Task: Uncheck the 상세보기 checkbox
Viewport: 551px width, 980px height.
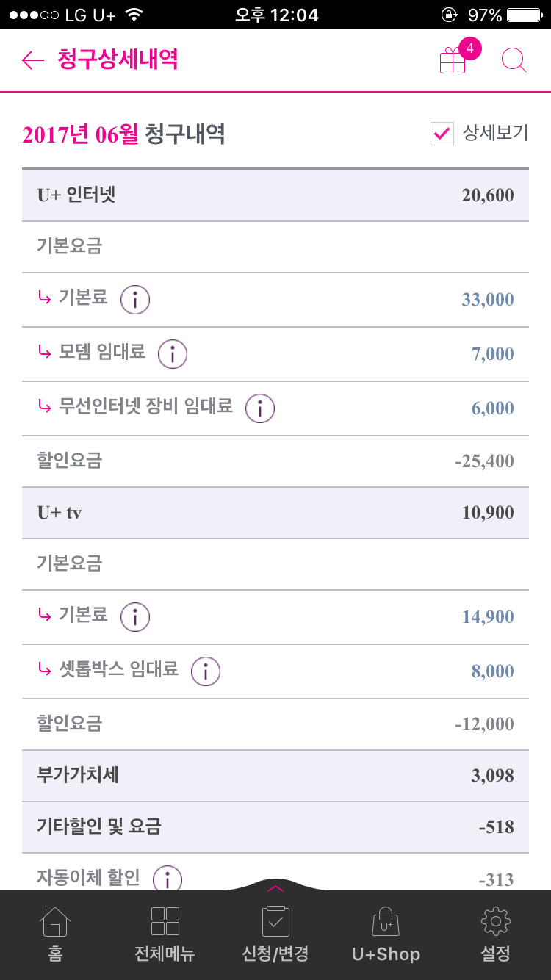Action: [442, 134]
